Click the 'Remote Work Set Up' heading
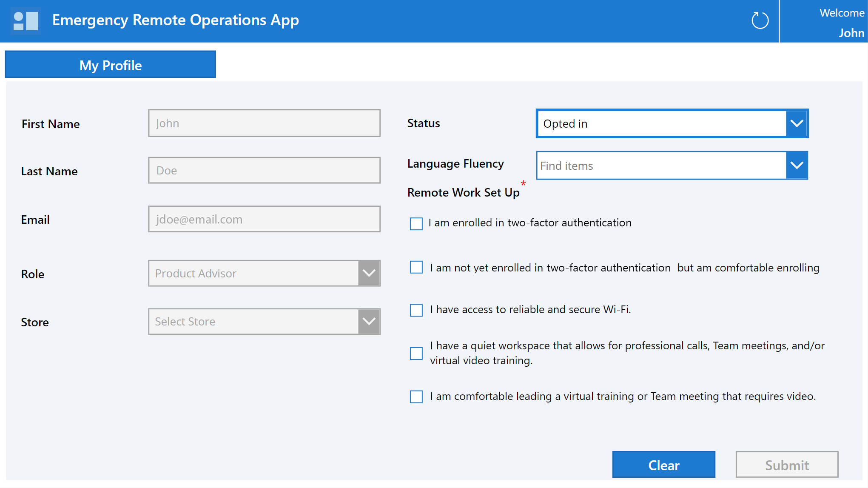868x488 pixels. pyautogui.click(x=463, y=192)
